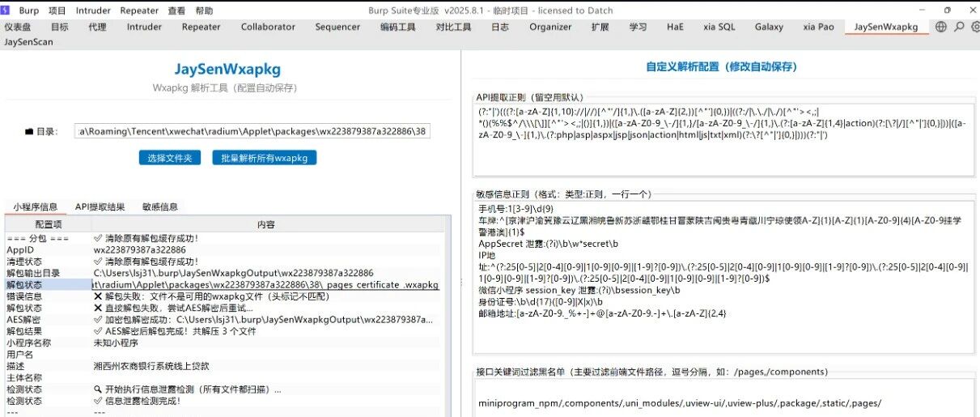Switch to the HaE tab

[x=675, y=27]
